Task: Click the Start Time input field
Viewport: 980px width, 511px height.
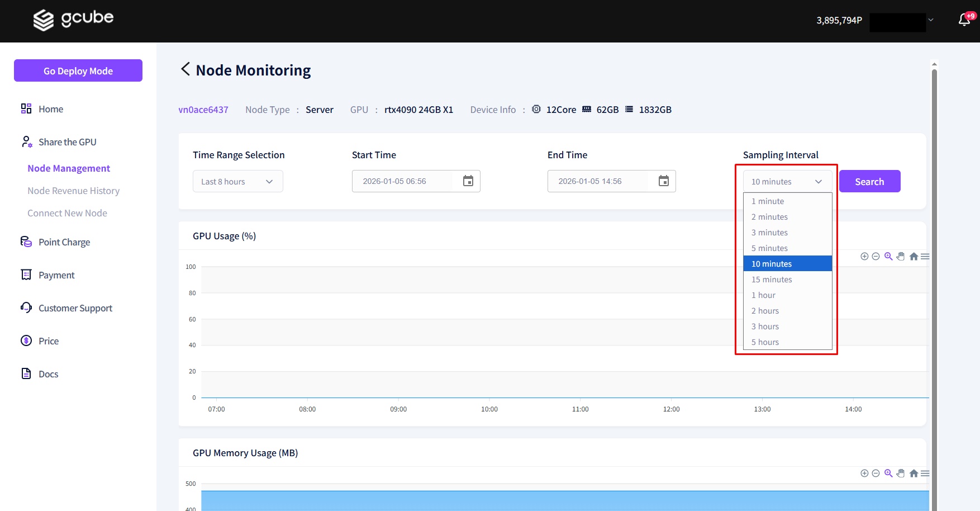Action: [x=402, y=181]
